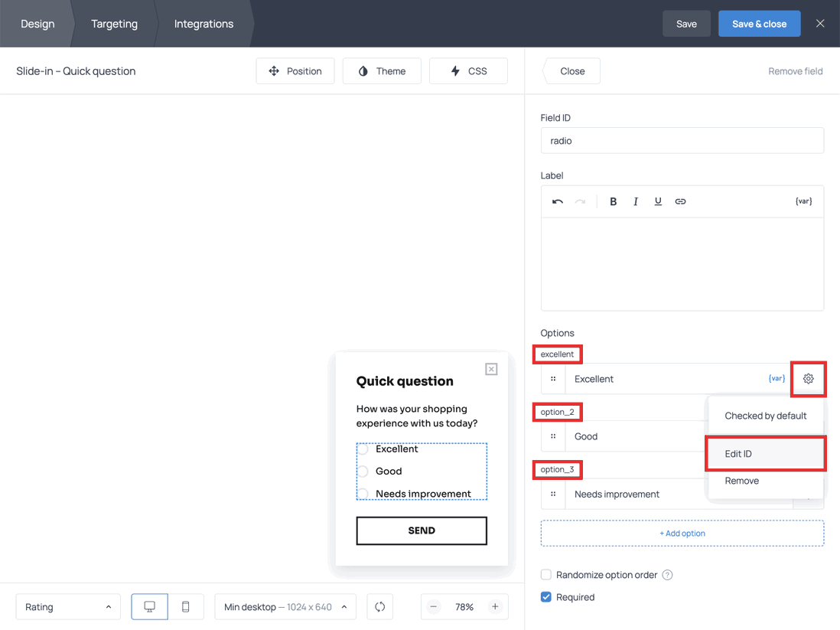This screenshot has height=630, width=840.
Task: Switch to the Targeting tab
Action: [x=114, y=24]
